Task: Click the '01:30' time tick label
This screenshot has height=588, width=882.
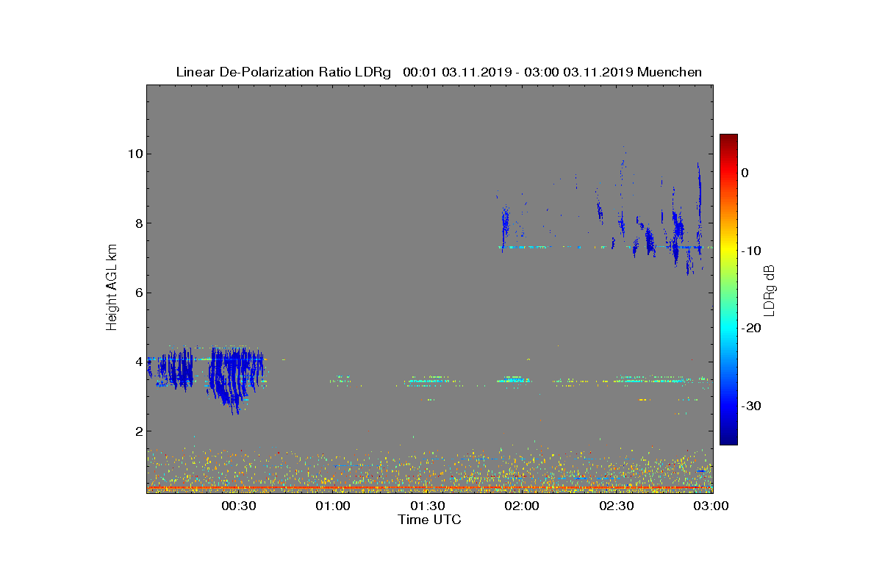Action: click(x=427, y=506)
